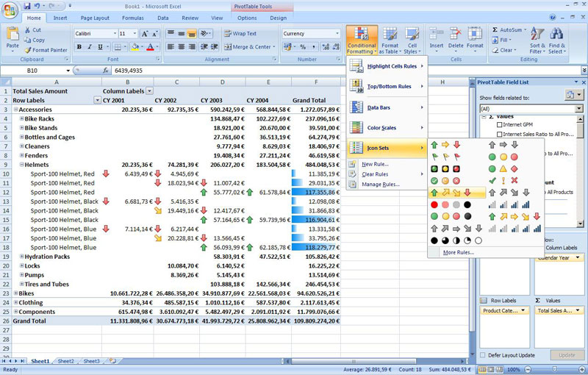The image size is (588, 375).
Task: Click the Percent Style icon
Action: click(x=303, y=47)
